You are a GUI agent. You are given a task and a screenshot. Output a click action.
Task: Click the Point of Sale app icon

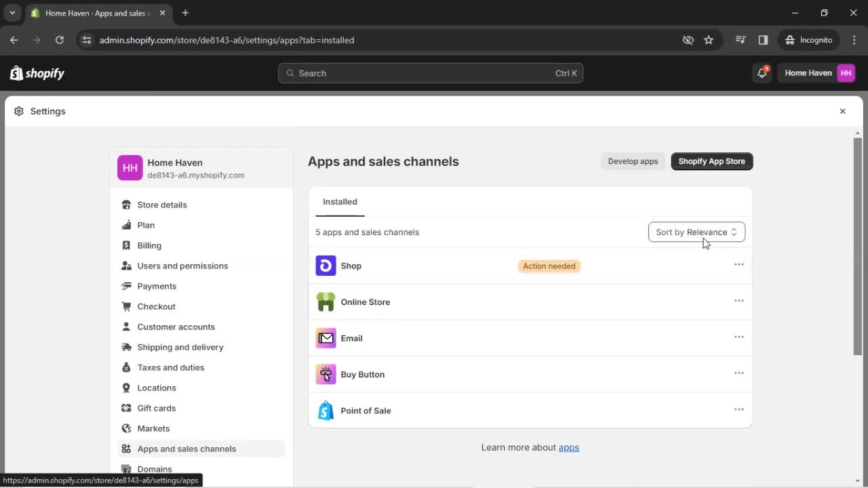[x=325, y=411]
